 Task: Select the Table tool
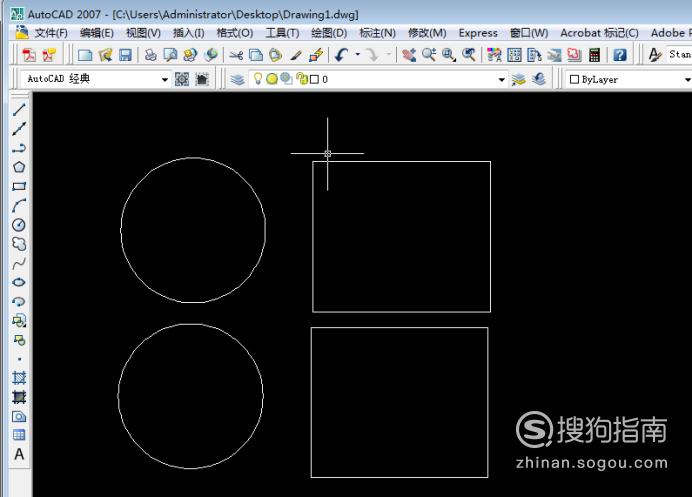19,435
